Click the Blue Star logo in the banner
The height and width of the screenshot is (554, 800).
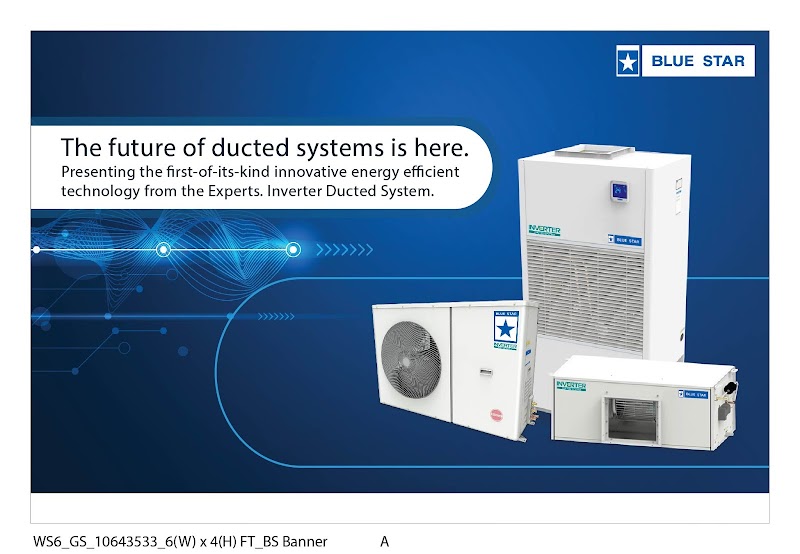coord(685,61)
